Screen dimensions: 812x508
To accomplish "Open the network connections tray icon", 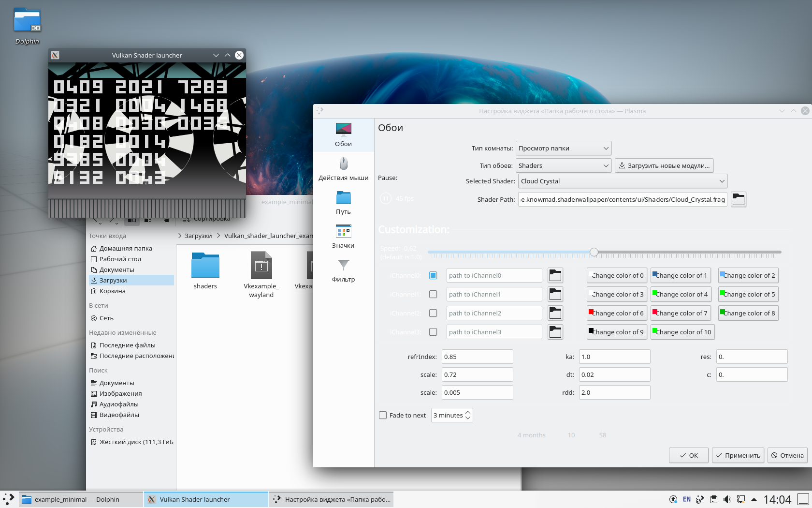I will point(740,499).
